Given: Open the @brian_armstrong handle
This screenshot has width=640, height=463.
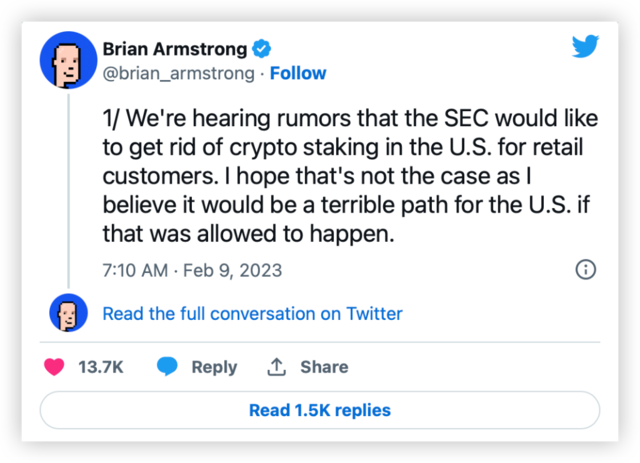Looking at the screenshot, I should (179, 73).
